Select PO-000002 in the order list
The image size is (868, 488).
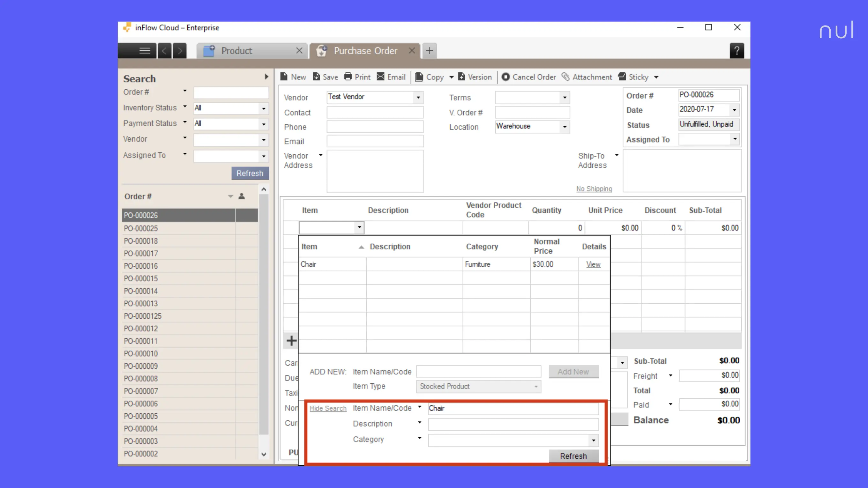point(190,454)
